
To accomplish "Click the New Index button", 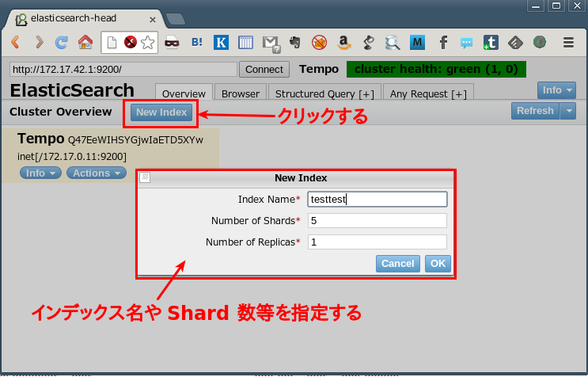I will [161, 112].
